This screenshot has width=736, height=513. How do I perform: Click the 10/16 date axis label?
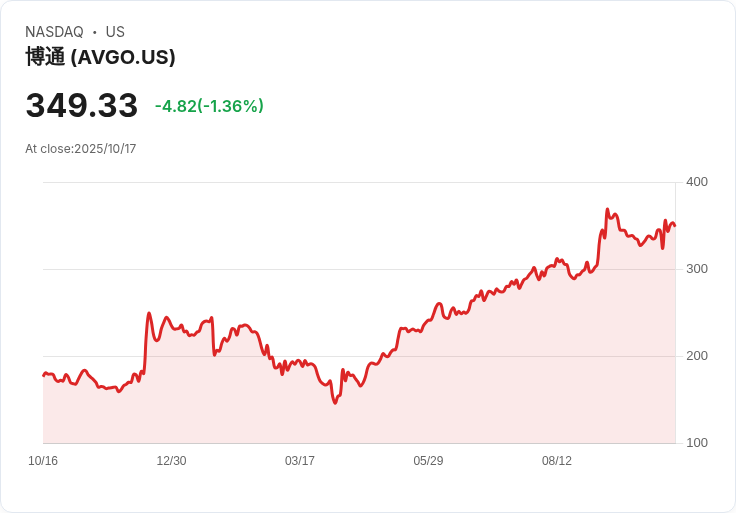tap(43, 460)
